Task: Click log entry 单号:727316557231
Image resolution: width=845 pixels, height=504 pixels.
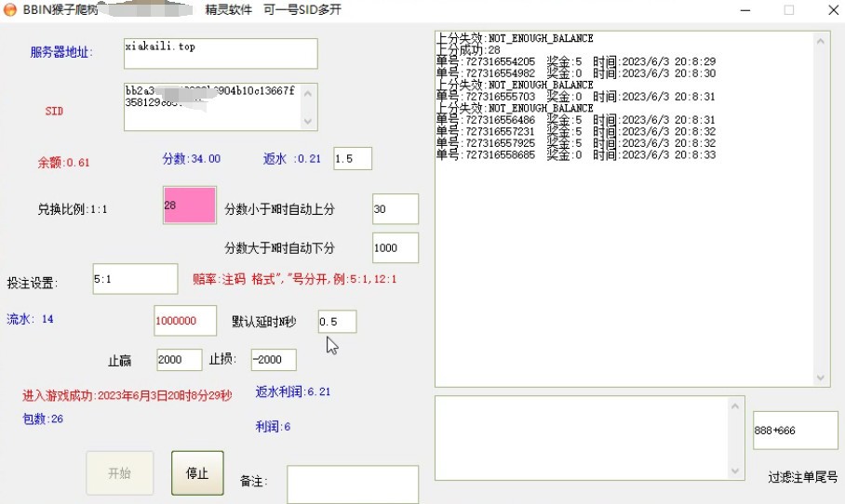Action: [576, 131]
